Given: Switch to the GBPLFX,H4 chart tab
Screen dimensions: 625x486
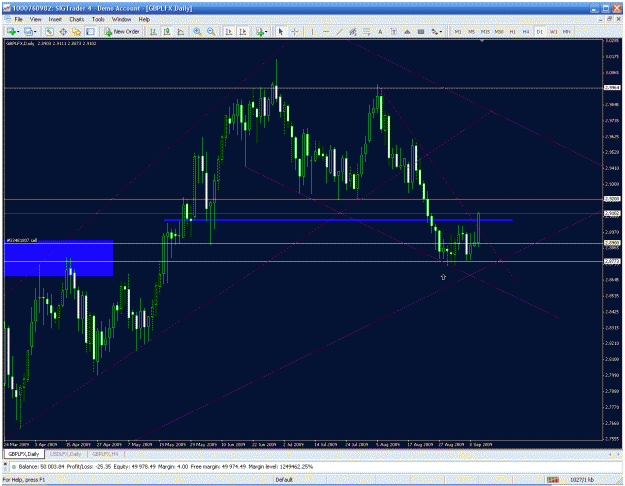Looking at the screenshot, I should pos(104,454).
